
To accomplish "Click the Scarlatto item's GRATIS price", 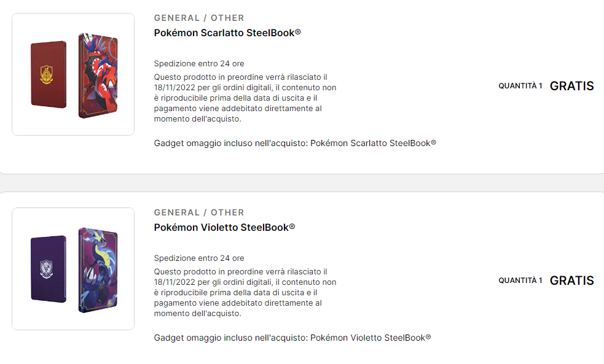I will tap(571, 86).
